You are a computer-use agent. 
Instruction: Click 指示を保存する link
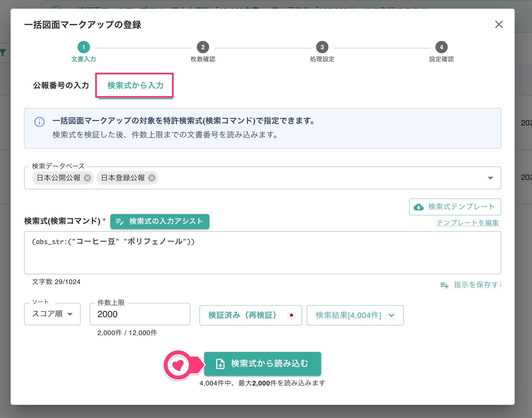[x=477, y=285]
